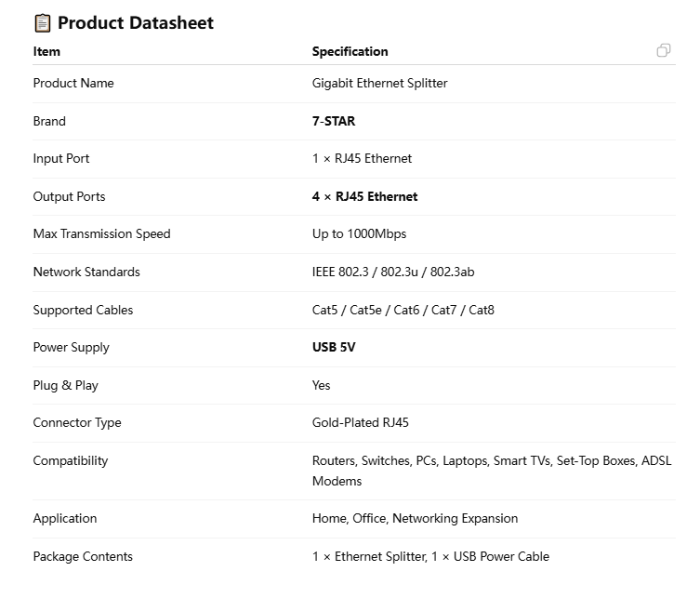This screenshot has height=598, width=700.
Task: Click the Yes value for Plug & Play
Action: click(321, 385)
